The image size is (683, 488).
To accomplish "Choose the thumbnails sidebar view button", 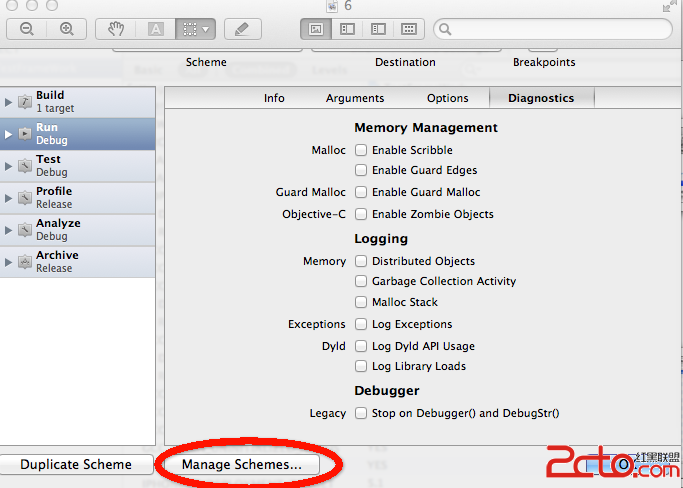I will (347, 29).
